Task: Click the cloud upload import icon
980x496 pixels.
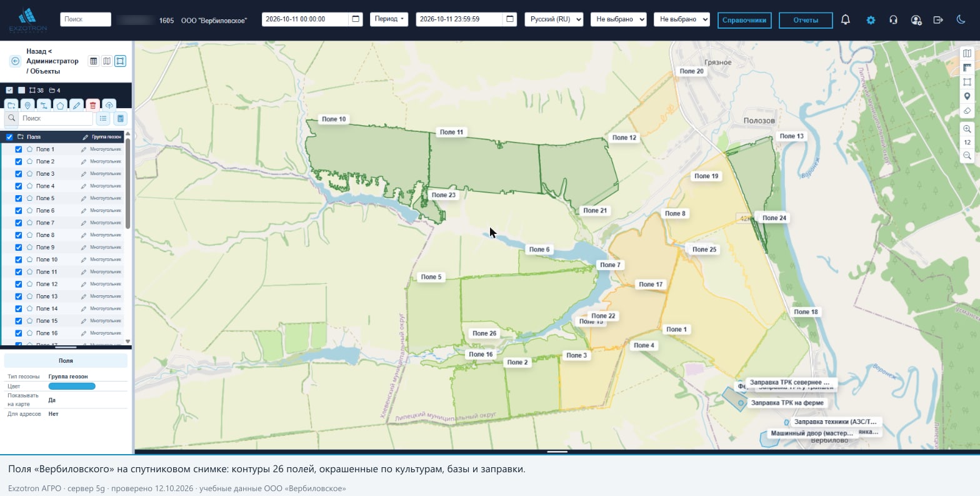Action: [x=109, y=105]
